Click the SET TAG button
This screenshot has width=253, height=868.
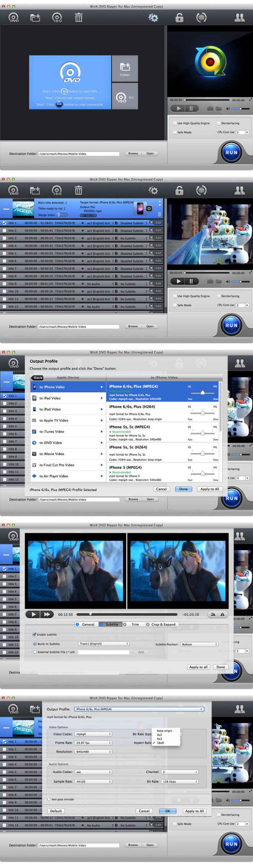88,215
